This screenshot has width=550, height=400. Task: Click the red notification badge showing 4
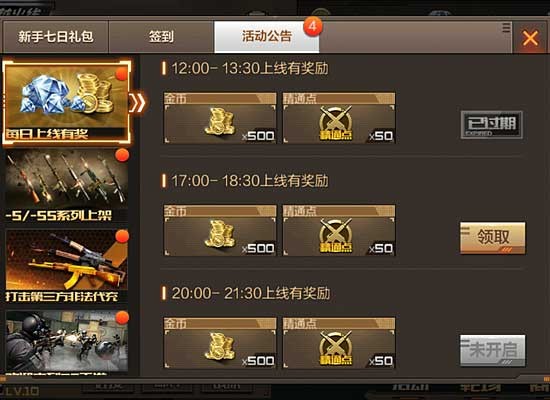(x=313, y=26)
